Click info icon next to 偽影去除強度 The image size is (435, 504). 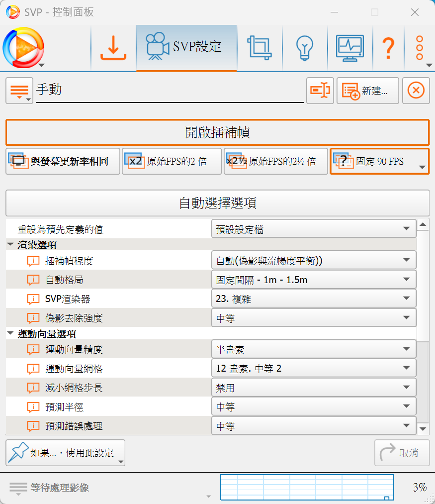(33, 318)
